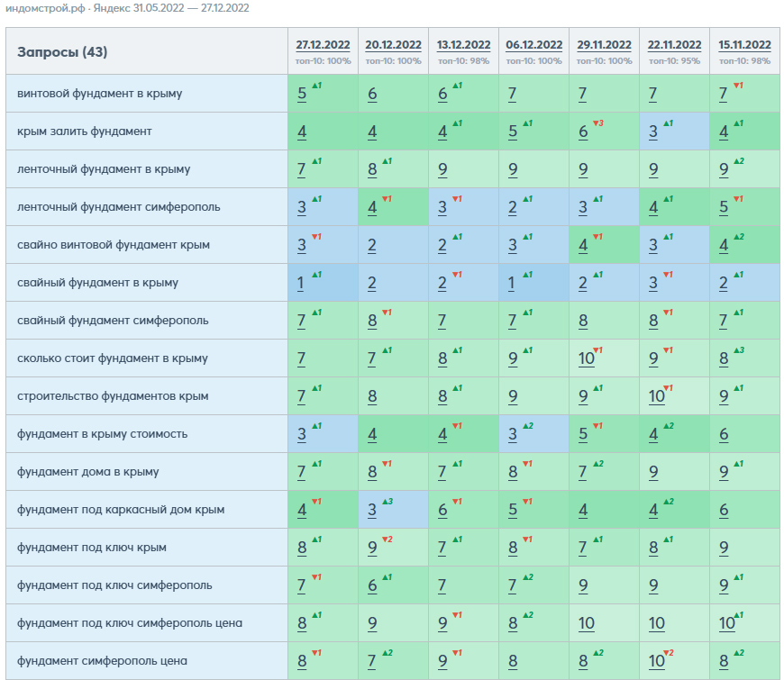784x680 pixels.
Task: Select the 22.11.2022 date header
Action: (674, 45)
